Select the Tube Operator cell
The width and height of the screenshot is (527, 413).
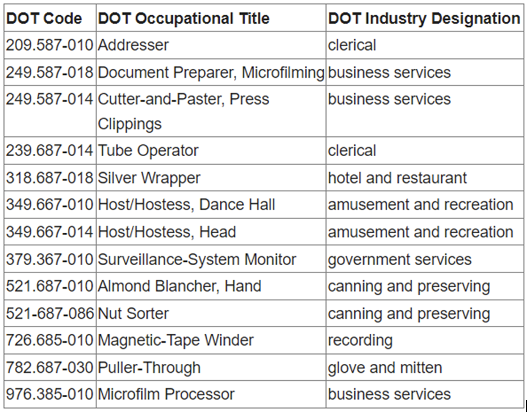(211, 151)
